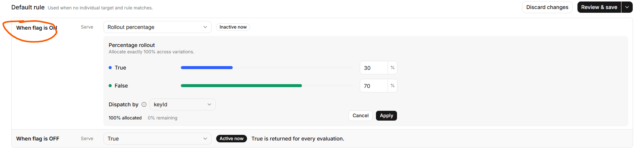The image size is (644, 154).
Task: Click the When flag is OFF label
Action: click(x=38, y=139)
